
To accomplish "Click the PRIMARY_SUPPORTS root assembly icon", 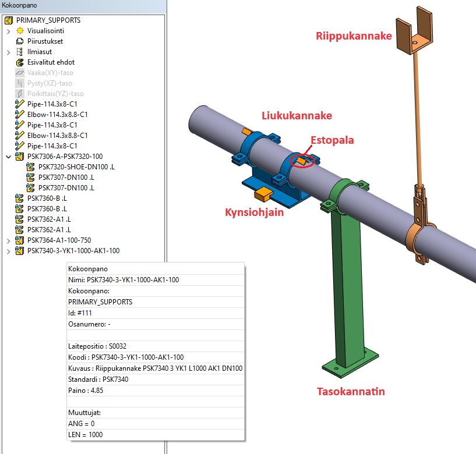I will click(9, 20).
